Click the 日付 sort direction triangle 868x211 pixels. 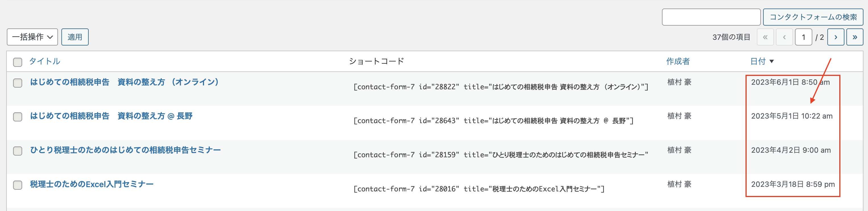[x=772, y=61]
